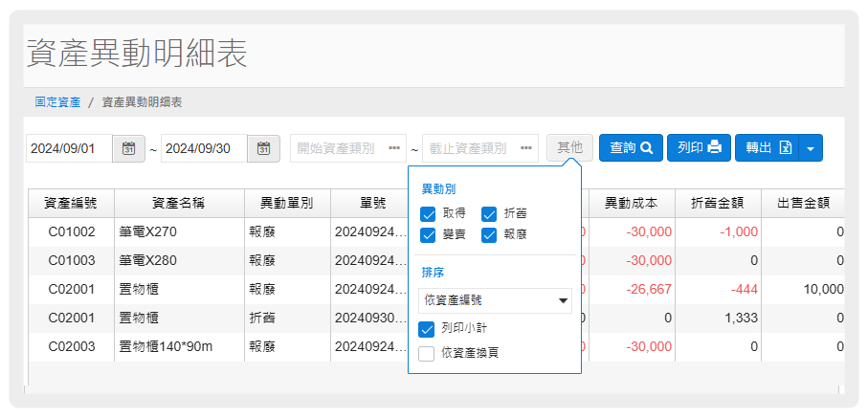The width and height of the screenshot is (868, 418).
Task: Disable the 列印小計 checkbox
Action: pos(429,329)
